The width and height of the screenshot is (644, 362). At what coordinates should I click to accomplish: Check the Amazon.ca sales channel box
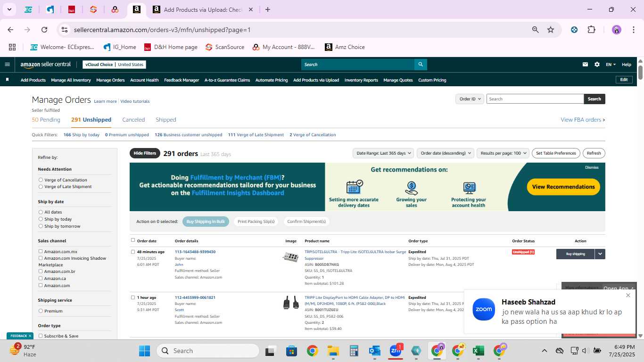(41, 279)
